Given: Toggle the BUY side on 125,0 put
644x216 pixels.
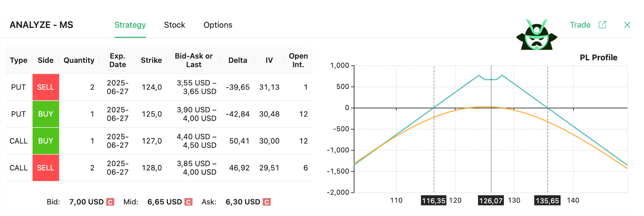Looking at the screenshot, I should click(46, 114).
